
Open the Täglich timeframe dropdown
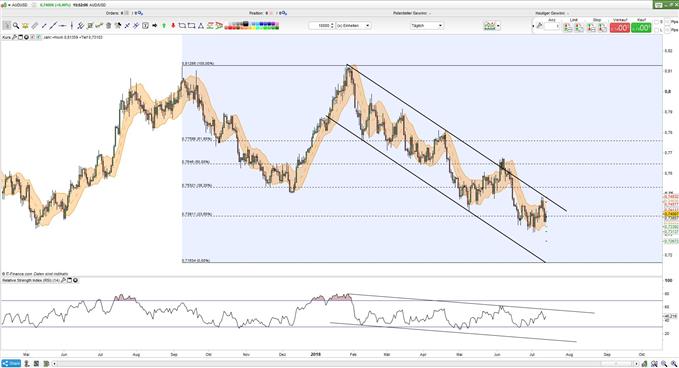427,26
